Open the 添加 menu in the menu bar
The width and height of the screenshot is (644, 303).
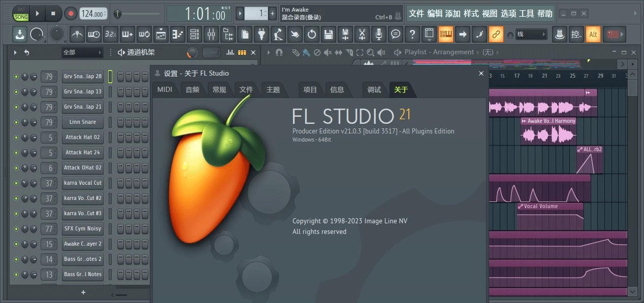453,14
